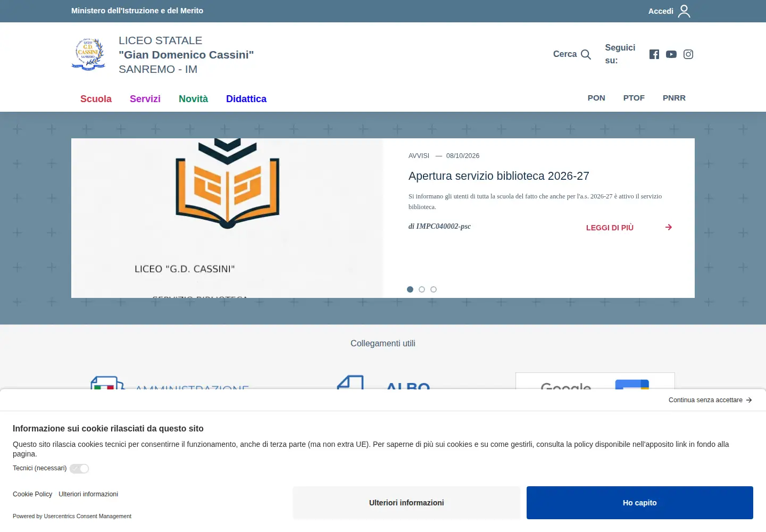Open the Apertura servizio biblioteca 2026-27 article
The height and width of the screenshot is (532, 766).
pyautogui.click(x=499, y=176)
